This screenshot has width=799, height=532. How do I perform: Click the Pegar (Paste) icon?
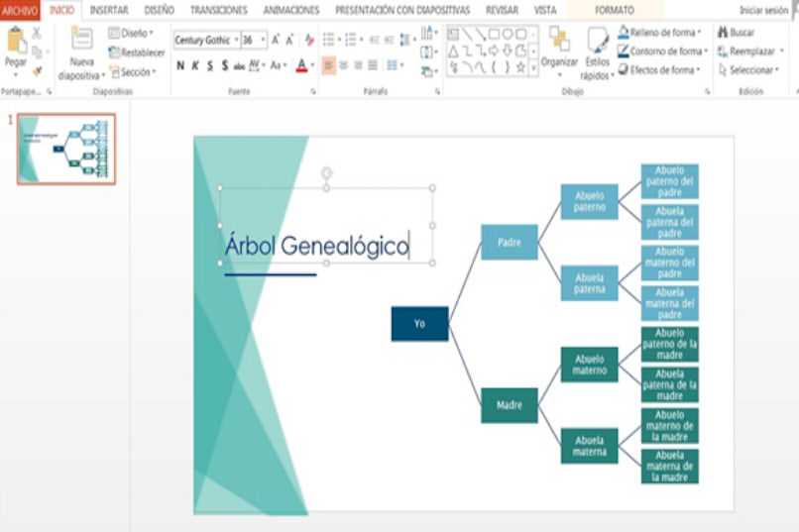[x=16, y=42]
